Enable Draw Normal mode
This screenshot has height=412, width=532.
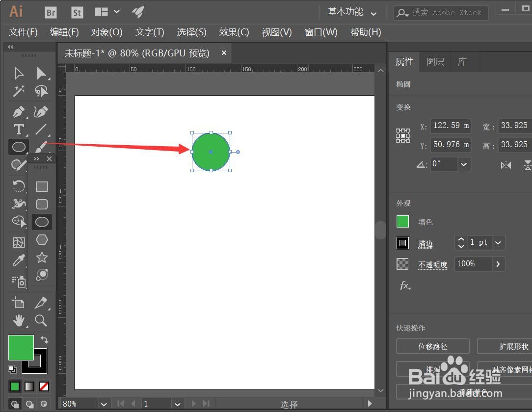click(15, 404)
